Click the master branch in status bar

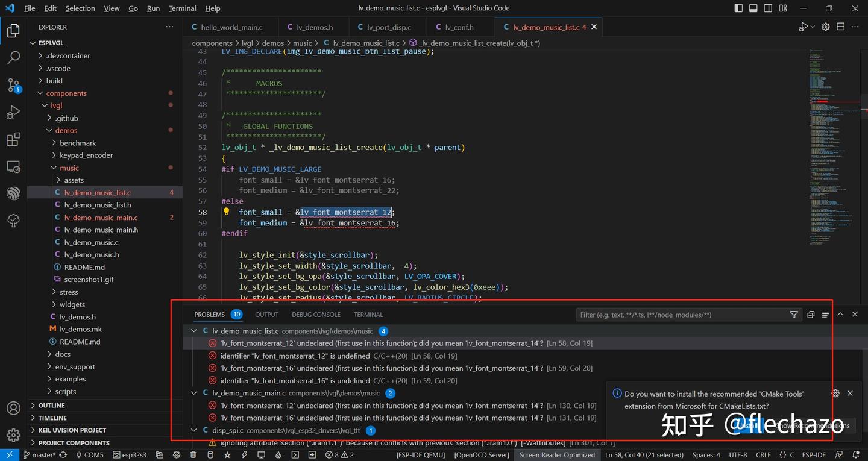tap(38, 455)
